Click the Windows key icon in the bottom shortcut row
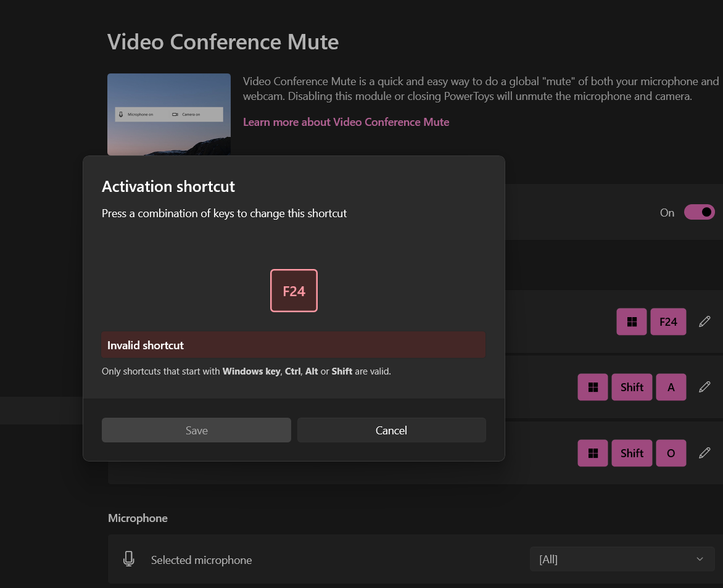This screenshot has height=588, width=723. (592, 453)
